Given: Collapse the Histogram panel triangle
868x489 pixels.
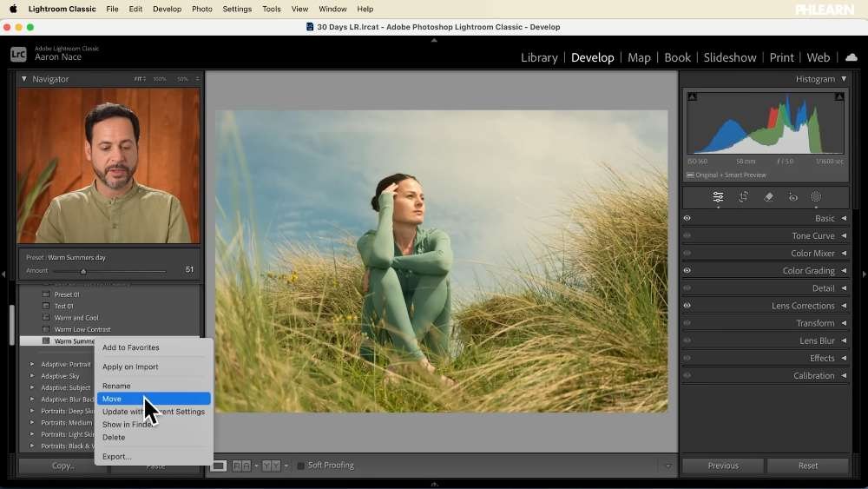Looking at the screenshot, I should (844, 79).
